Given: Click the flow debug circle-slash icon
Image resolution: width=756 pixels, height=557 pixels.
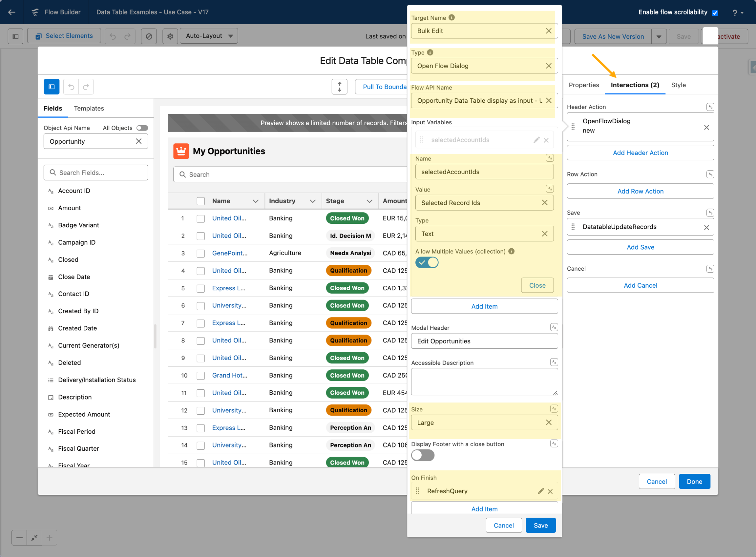Looking at the screenshot, I should point(149,36).
